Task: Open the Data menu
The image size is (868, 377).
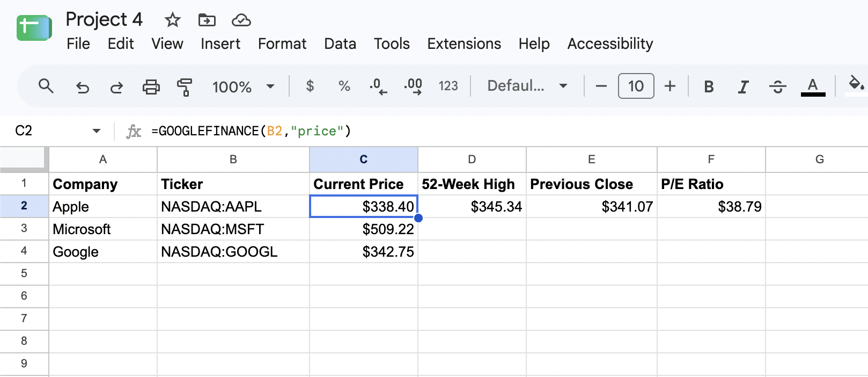Action: click(x=340, y=44)
